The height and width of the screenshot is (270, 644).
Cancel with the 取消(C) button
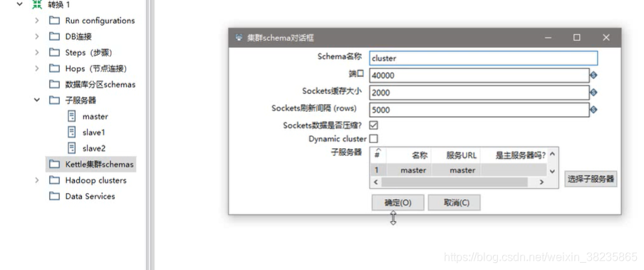coord(455,202)
